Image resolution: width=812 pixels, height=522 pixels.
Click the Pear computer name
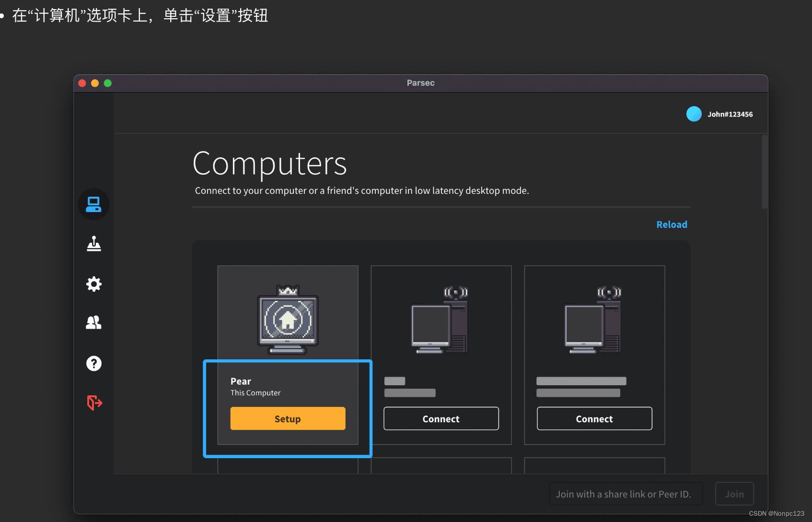(x=241, y=381)
